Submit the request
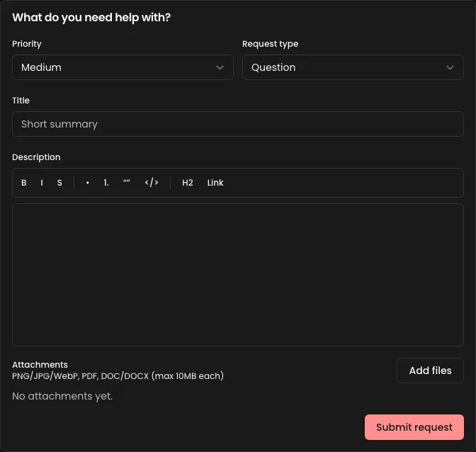The height and width of the screenshot is (452, 476). 414,427
